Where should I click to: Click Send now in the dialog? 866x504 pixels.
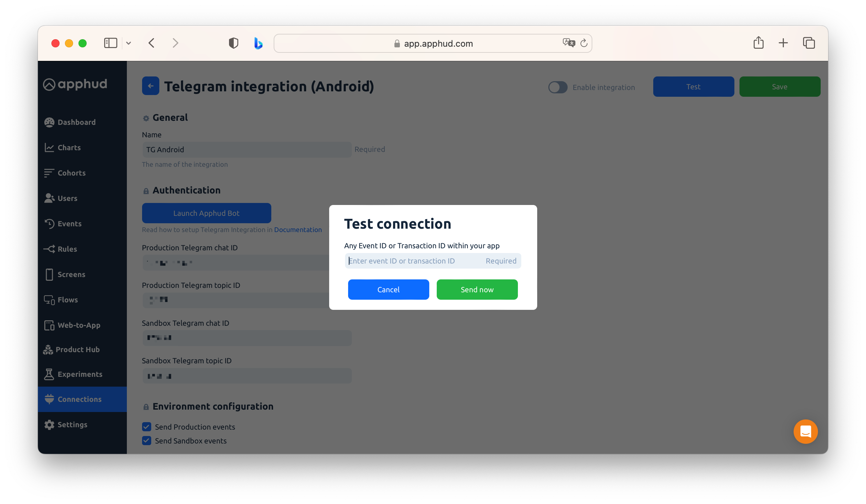(477, 290)
